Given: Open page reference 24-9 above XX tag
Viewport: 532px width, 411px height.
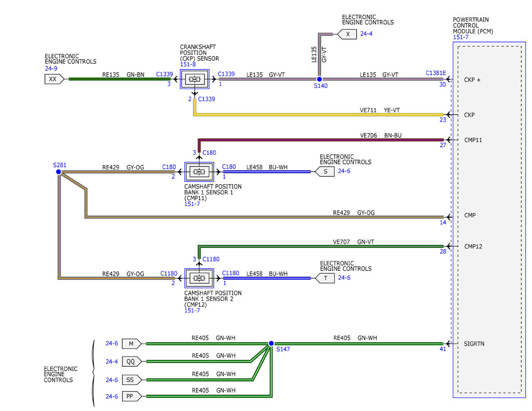Looking at the screenshot, I should pyautogui.click(x=51, y=69).
